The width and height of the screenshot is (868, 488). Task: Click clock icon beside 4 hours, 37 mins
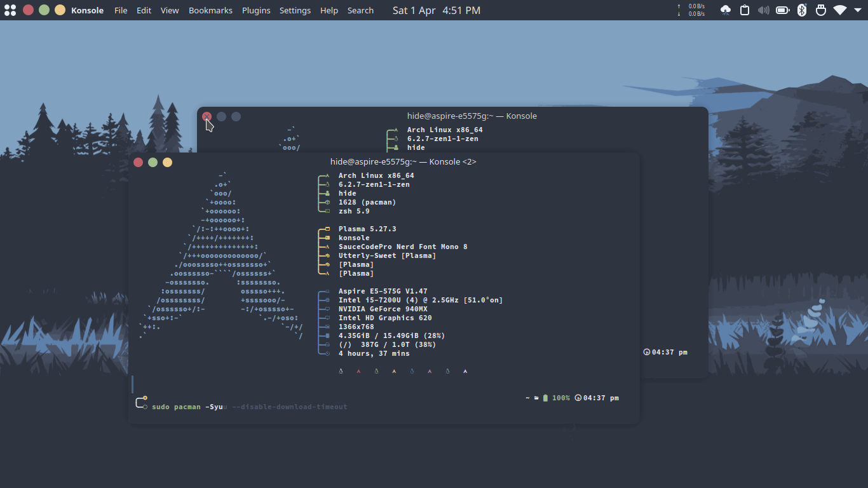pos(327,353)
